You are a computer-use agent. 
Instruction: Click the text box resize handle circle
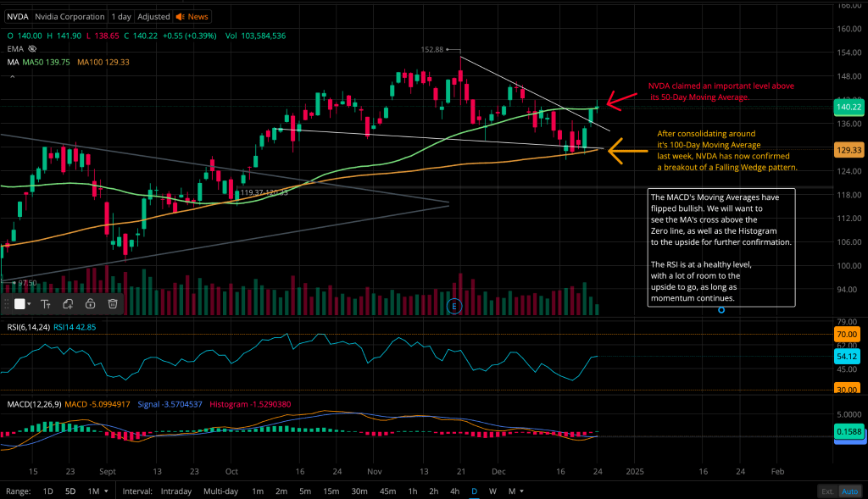[x=721, y=309]
